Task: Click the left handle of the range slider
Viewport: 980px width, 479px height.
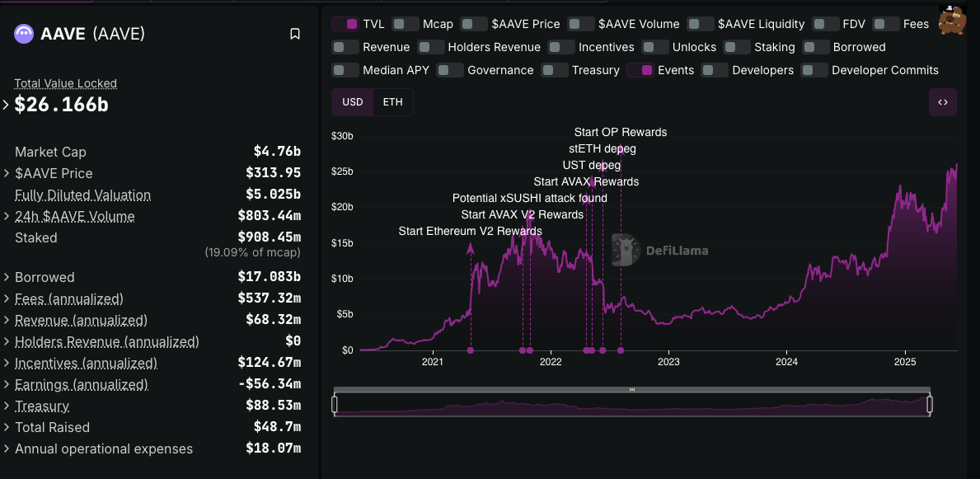Action: coord(335,405)
